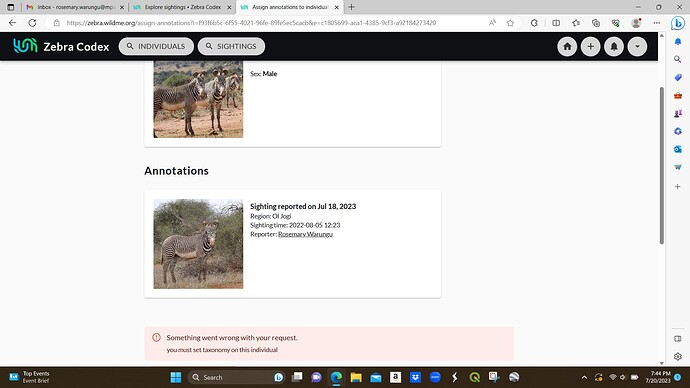Open a new browser tab
The width and height of the screenshot is (690, 388).
351,7
